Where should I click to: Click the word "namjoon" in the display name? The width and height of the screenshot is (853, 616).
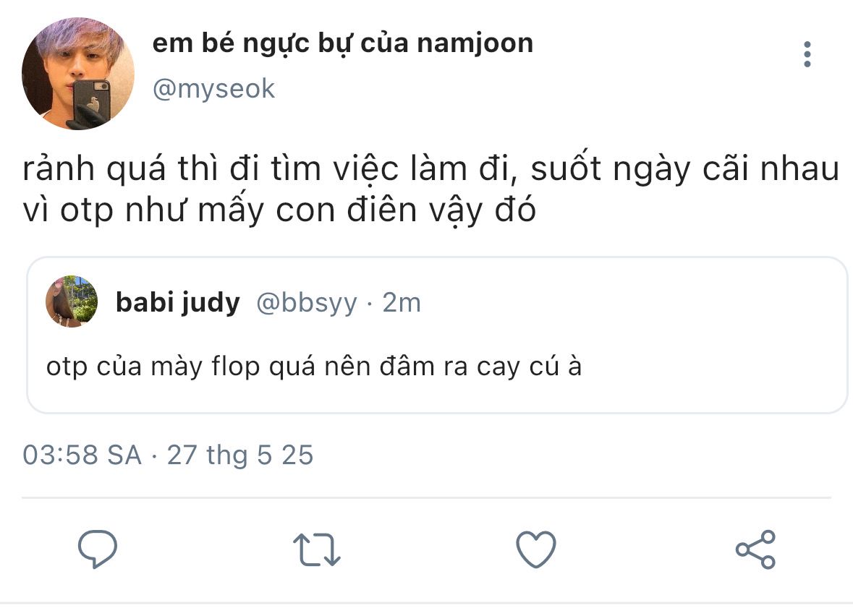click(475, 43)
